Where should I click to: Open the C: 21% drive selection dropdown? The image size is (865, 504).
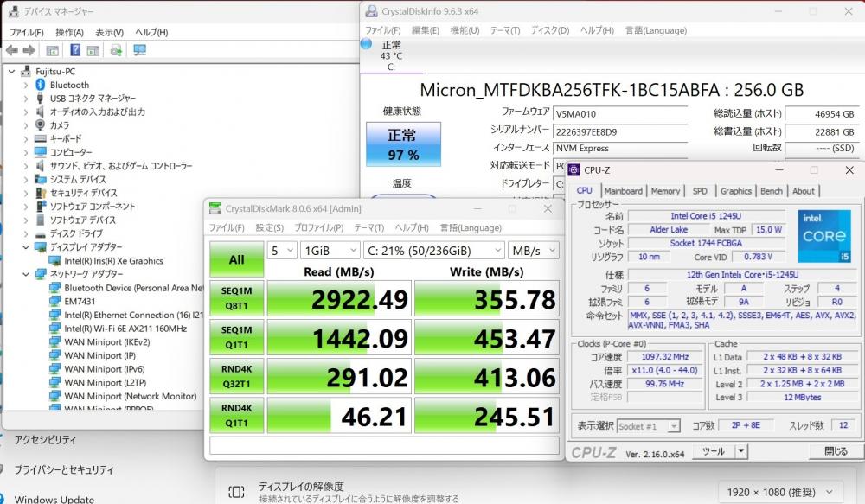[x=433, y=251]
